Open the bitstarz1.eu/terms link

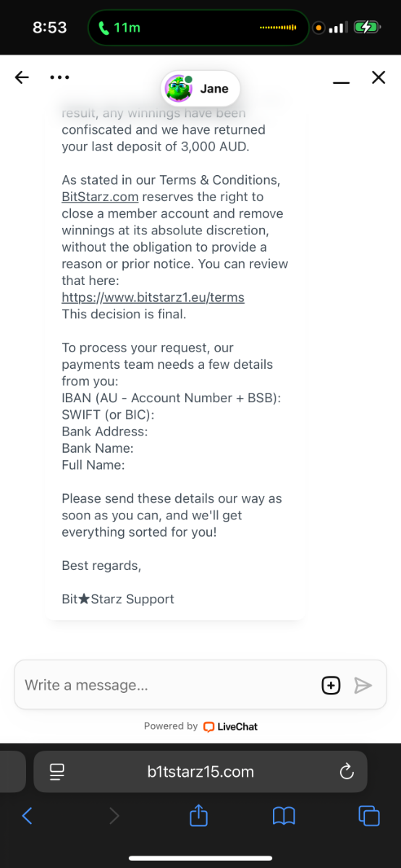[x=153, y=297]
